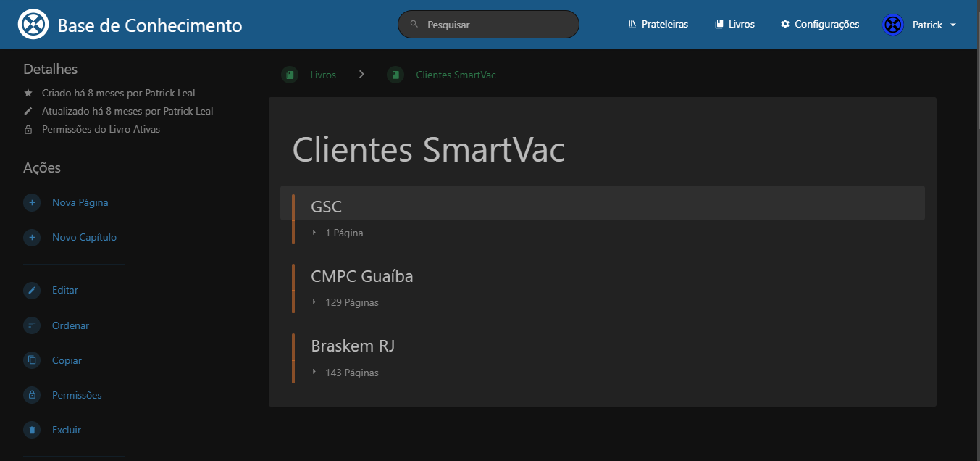
Task: Open the Braskem RJ chapter
Action: 352,346
